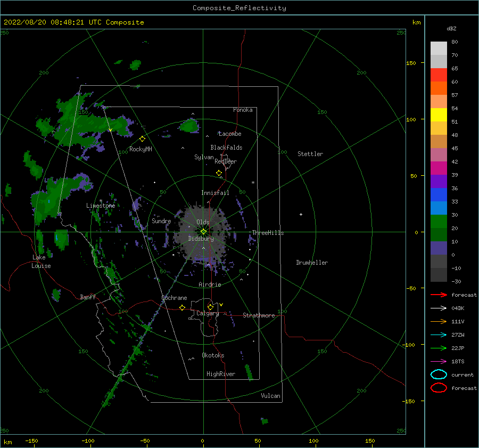The image size is (479, 448).
Task: Click the 36 dBZ blue color swatch
Action: (x=439, y=195)
